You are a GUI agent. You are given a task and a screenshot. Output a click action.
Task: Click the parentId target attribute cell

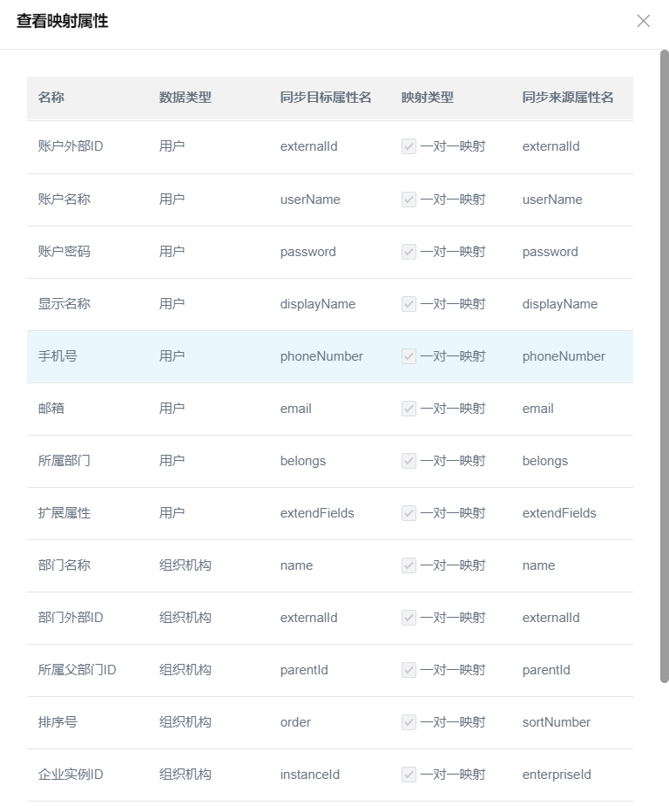coord(304,670)
